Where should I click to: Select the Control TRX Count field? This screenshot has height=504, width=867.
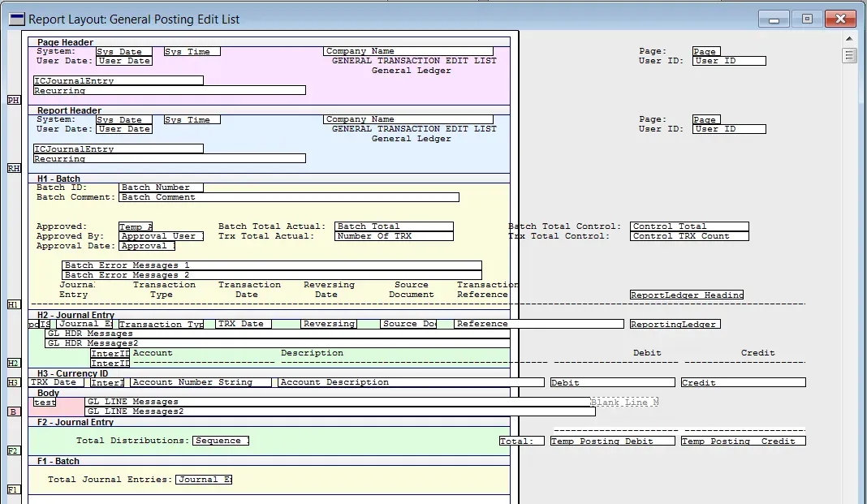[689, 236]
